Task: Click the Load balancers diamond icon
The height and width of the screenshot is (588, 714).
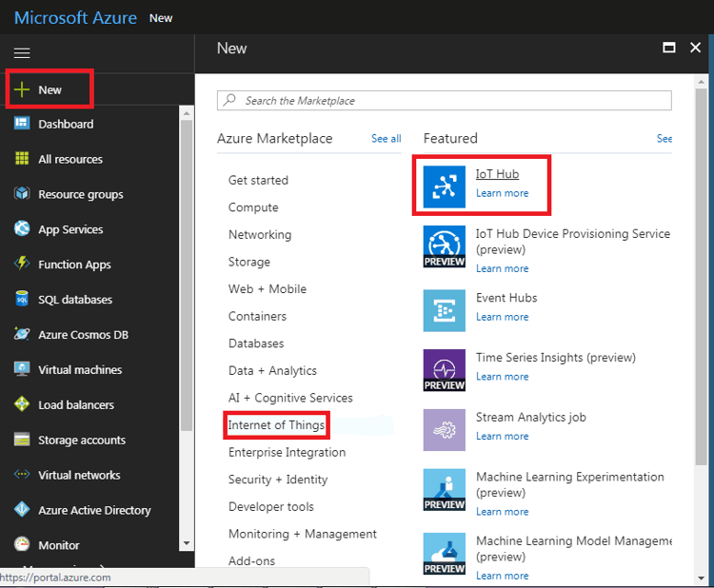Action: 22,404
